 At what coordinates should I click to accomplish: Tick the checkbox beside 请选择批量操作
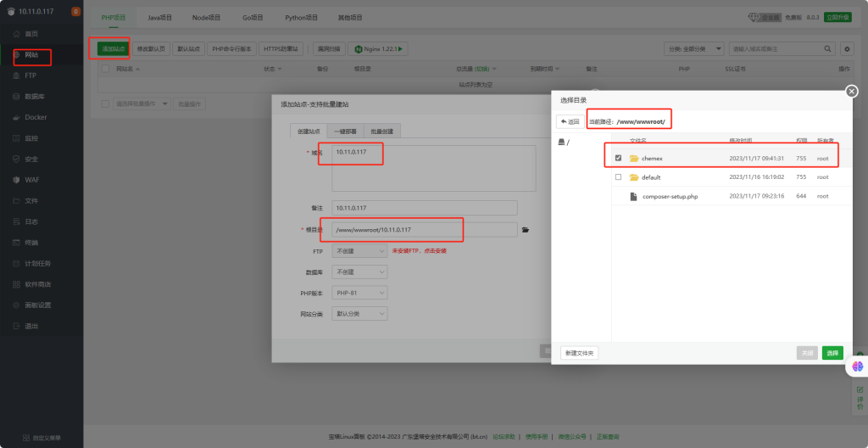105,104
